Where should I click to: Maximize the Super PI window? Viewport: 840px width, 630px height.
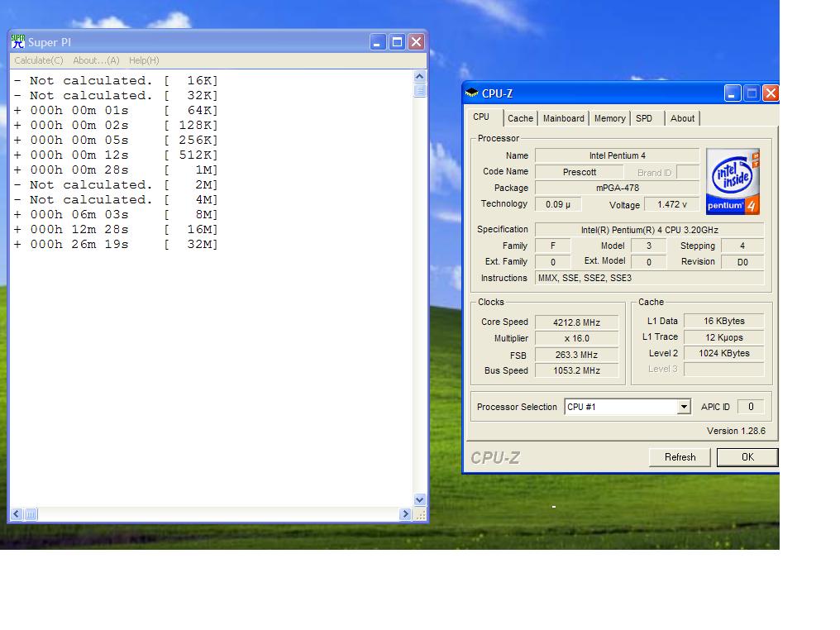pyautogui.click(x=397, y=42)
